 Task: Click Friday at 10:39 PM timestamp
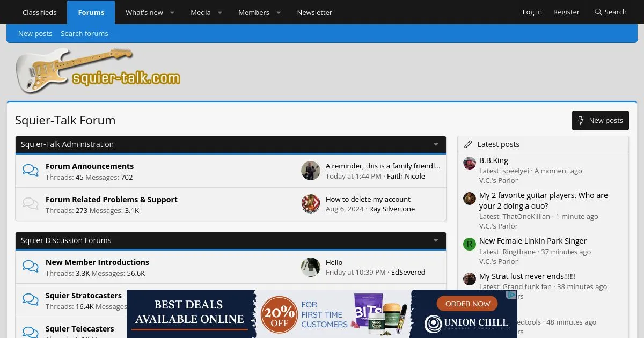356,272
